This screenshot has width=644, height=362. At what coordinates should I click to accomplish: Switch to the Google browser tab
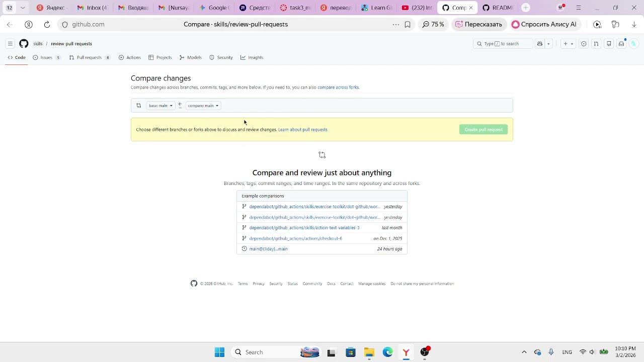point(214,8)
